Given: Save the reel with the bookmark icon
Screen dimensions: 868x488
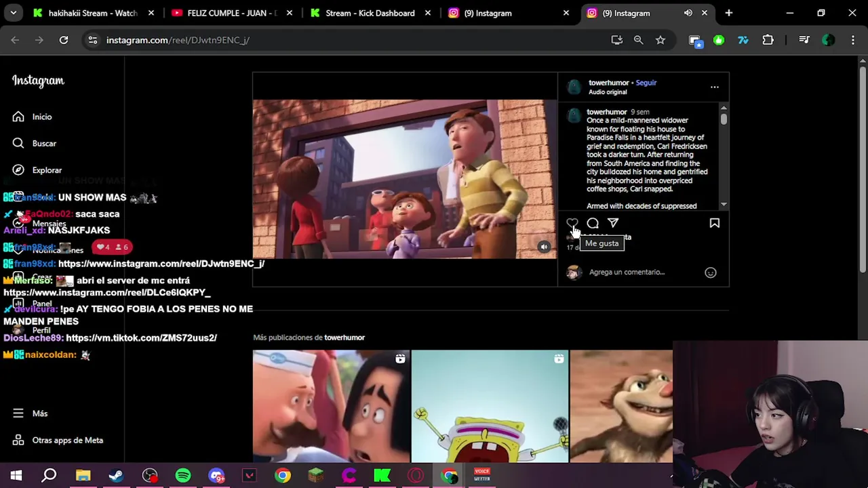Looking at the screenshot, I should click(714, 223).
